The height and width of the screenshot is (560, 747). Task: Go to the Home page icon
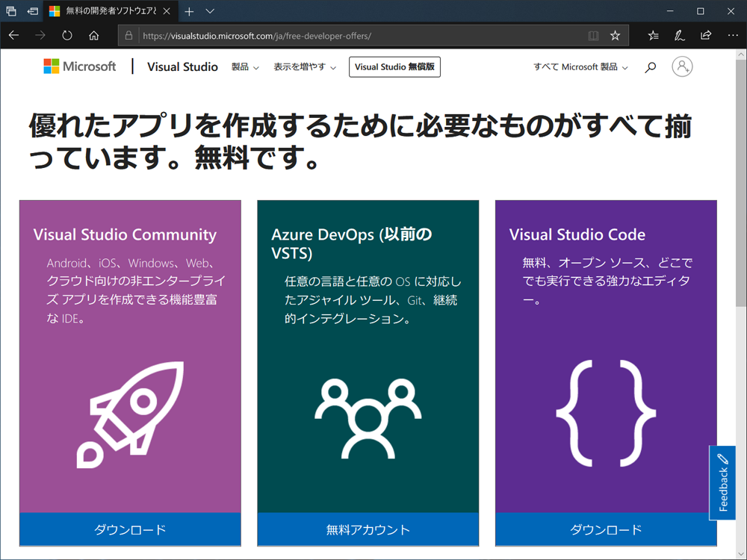point(94,35)
